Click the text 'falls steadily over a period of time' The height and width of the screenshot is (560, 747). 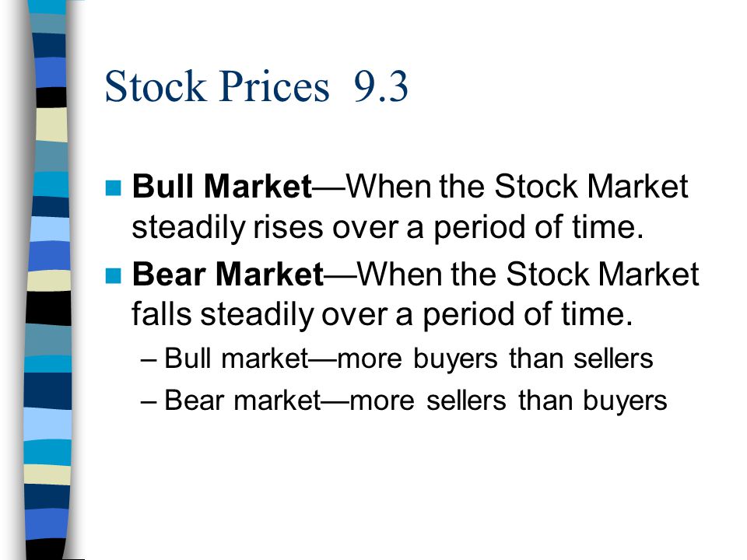[382, 315]
